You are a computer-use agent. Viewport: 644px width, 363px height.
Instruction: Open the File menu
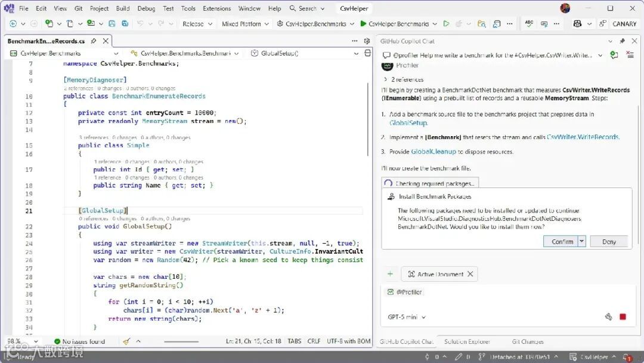(x=23, y=8)
